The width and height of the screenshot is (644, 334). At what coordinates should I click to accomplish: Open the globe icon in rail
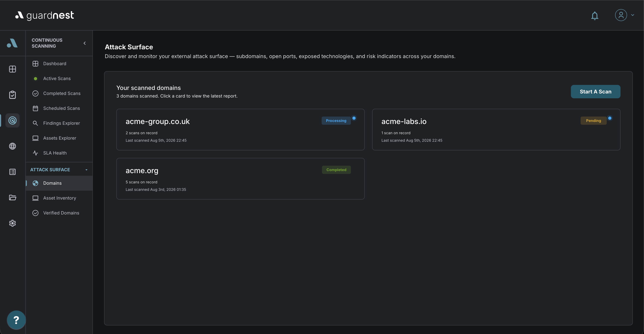click(x=12, y=146)
